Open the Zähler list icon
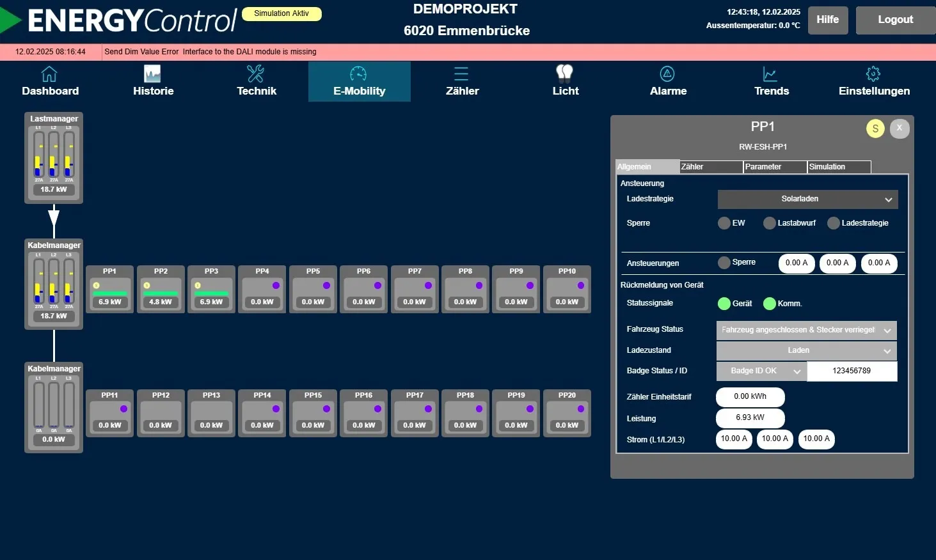936x560 pixels. pyautogui.click(x=461, y=74)
